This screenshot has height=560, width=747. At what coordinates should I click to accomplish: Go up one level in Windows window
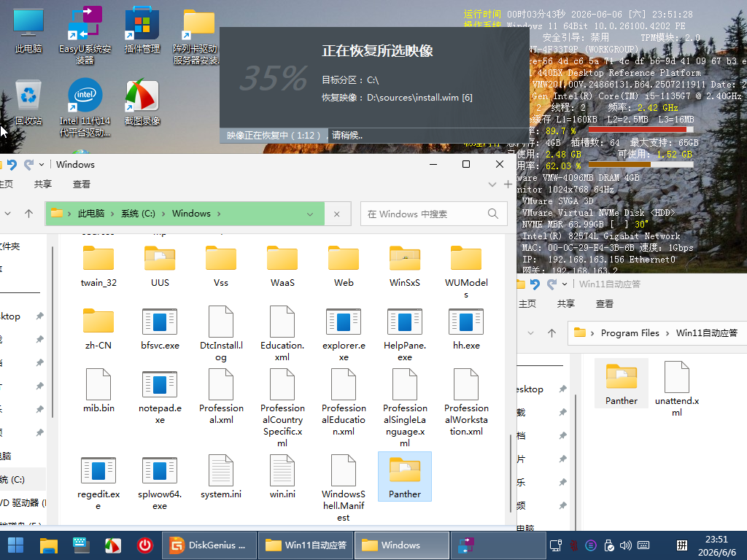[x=29, y=214]
